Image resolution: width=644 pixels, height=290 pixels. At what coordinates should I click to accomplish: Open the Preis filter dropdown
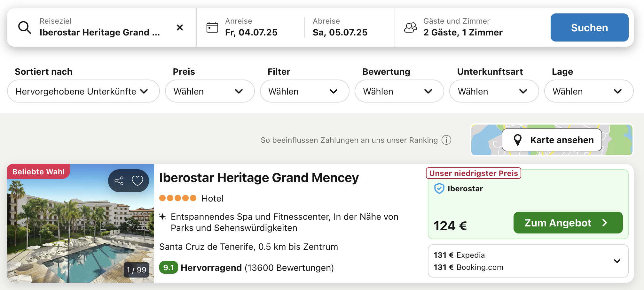click(210, 91)
